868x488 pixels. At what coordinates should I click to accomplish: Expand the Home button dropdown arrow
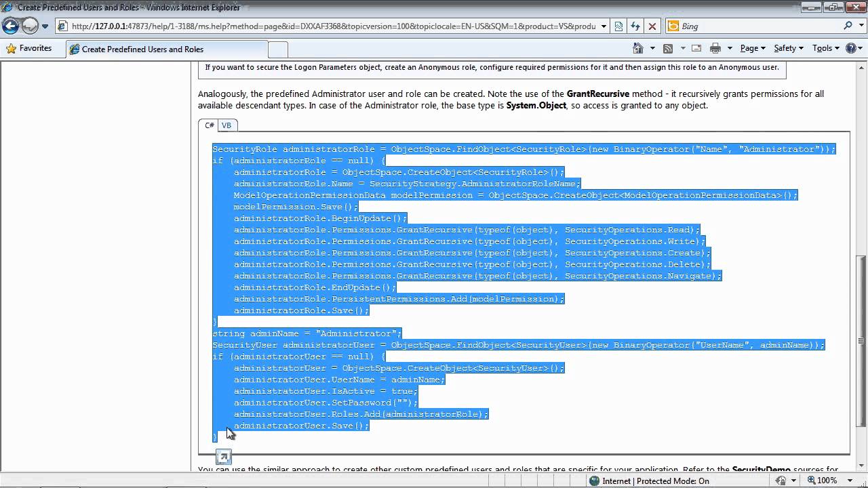point(652,48)
